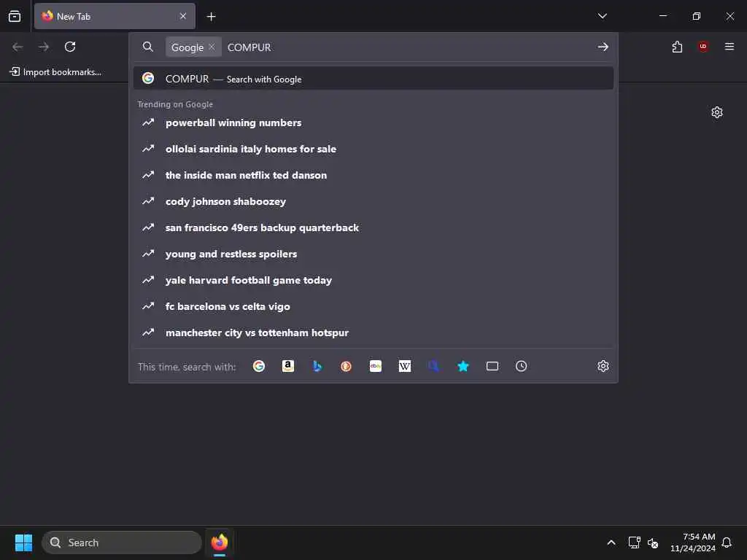
Task: Search this time with the Amazon icon
Action: pos(287,366)
